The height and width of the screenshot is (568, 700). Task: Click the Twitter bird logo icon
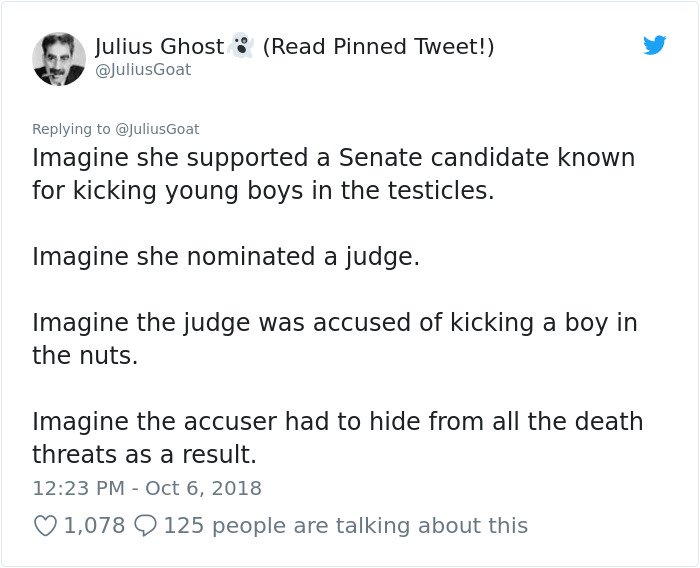[655, 45]
